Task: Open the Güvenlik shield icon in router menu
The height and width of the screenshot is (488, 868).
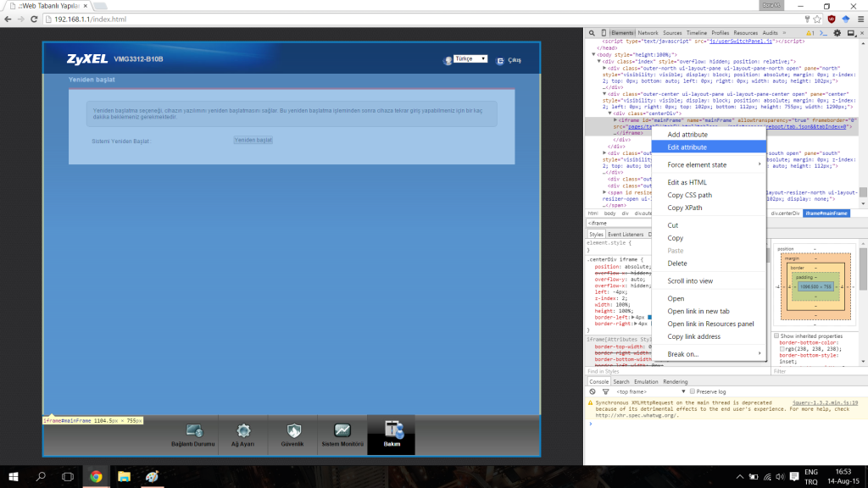Action: pos(294,434)
